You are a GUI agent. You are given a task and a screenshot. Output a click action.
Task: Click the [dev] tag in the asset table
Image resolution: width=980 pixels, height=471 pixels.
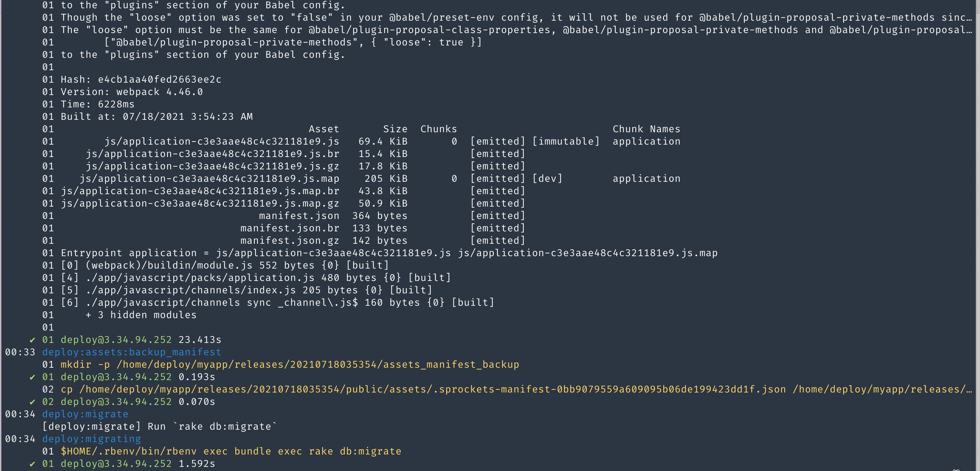(547, 179)
